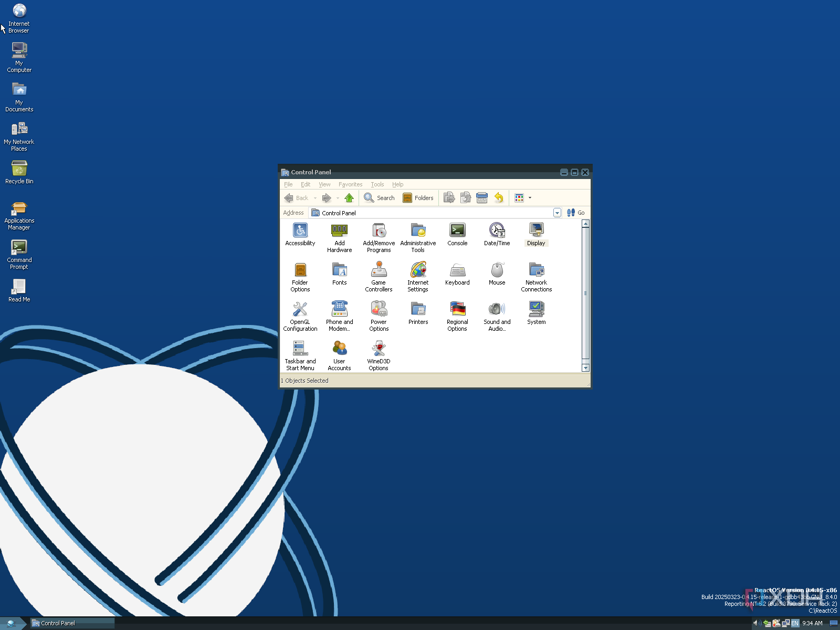Select Power Options applet
This screenshot has height=630, width=840.
point(379,316)
